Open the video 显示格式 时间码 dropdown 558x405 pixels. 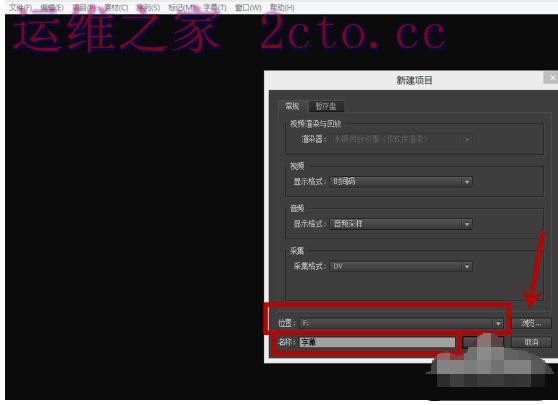tap(401, 182)
